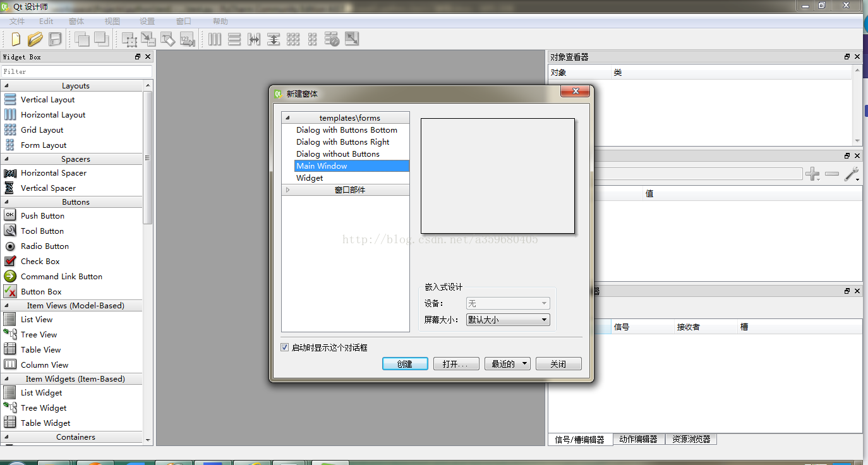Pick the Horizontal Spacer widget icon

10,172
